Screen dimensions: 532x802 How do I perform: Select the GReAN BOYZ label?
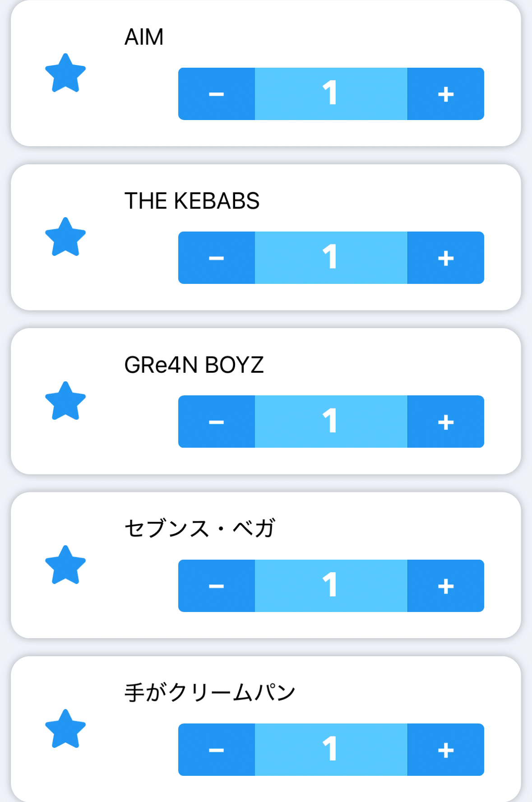point(194,365)
